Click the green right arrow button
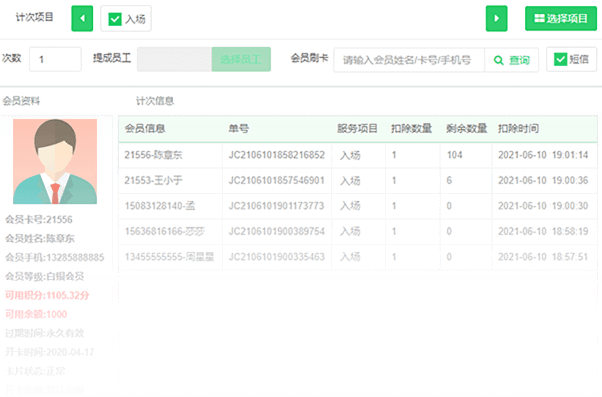602x397 pixels. point(496,18)
